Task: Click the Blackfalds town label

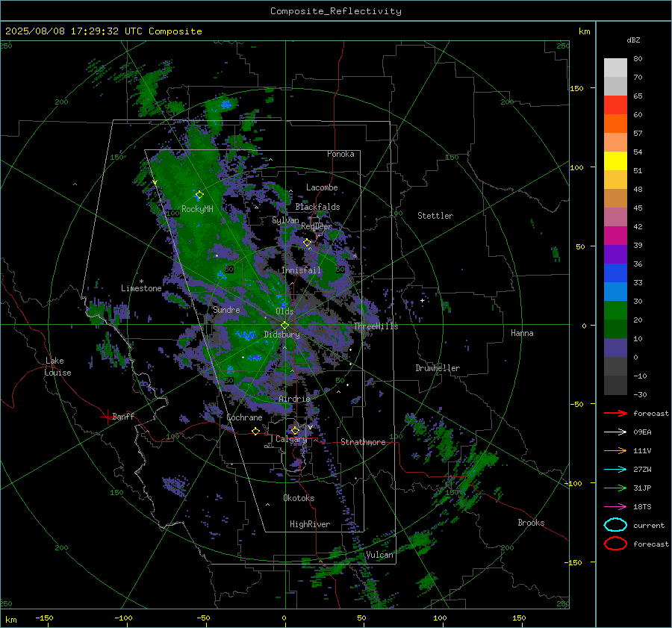Action: pos(317,207)
